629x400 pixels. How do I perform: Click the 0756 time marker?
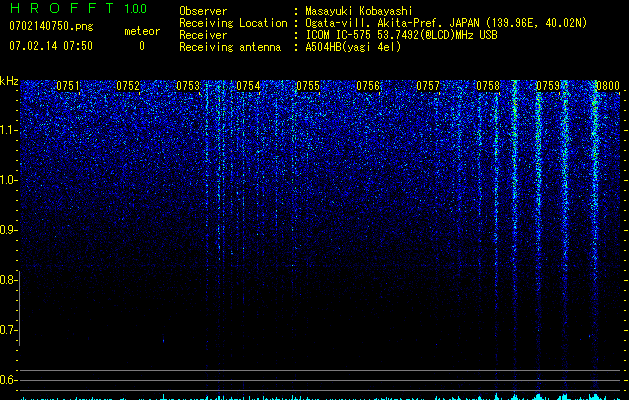pyautogui.click(x=368, y=86)
